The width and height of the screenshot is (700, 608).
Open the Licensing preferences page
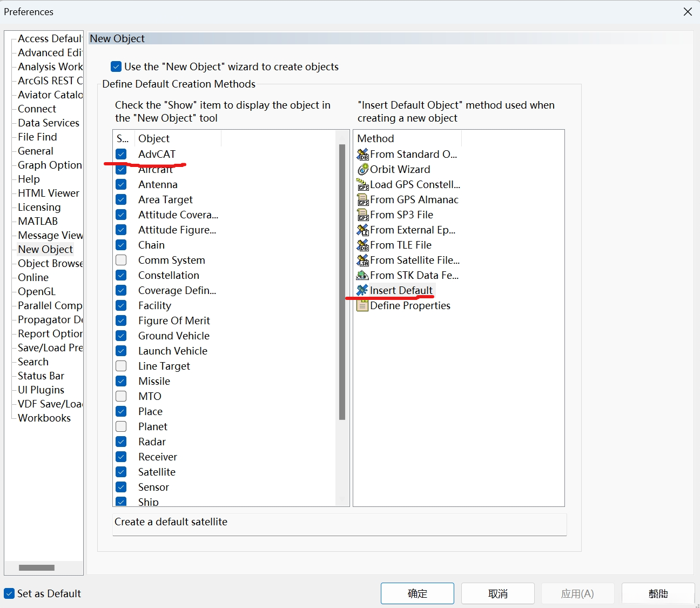(x=39, y=207)
